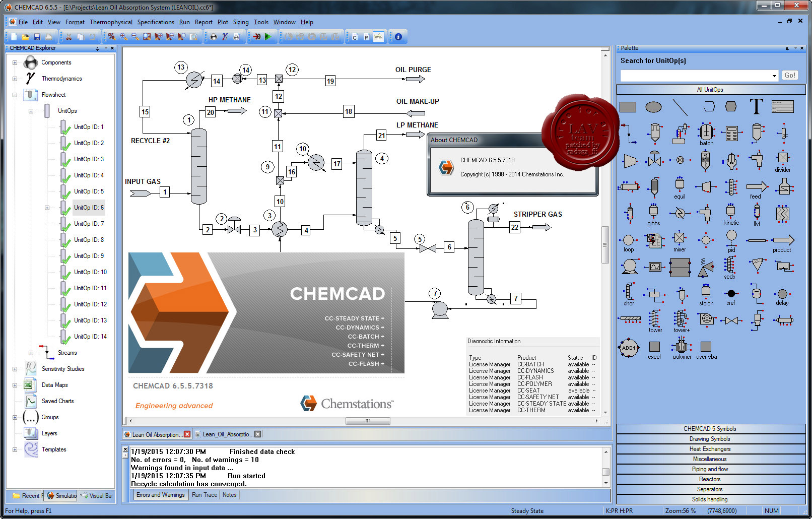Image resolution: width=812 pixels, height=519 pixels.
Task: Select the rectangle drawing tool in Palette
Action: coord(628,107)
